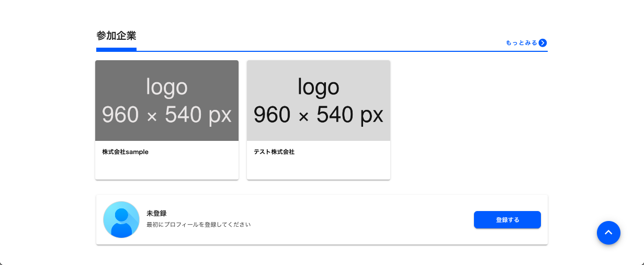This screenshot has width=644, height=265.
Task: Click the word logo in the light thumbnail
Action: pos(319,87)
